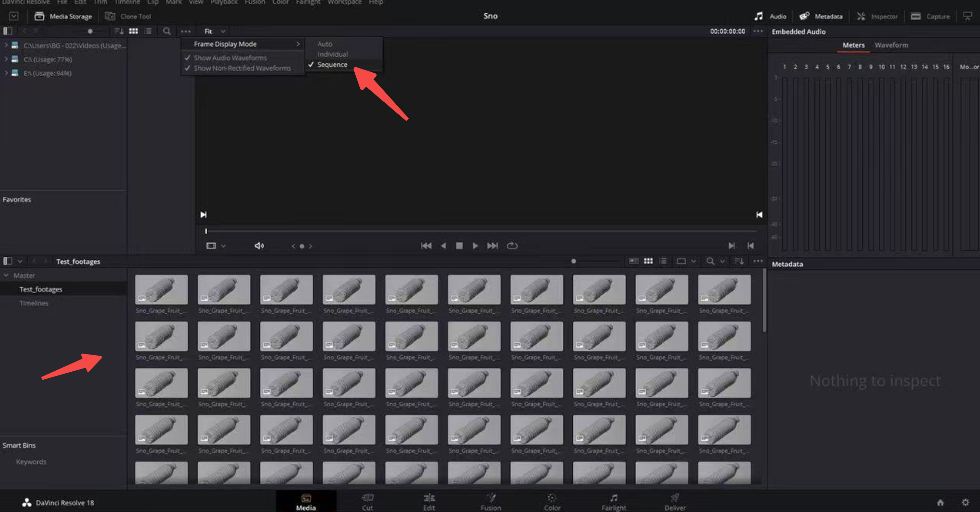Open the Clone Tool panel
This screenshot has width=980, height=512.
pos(128,16)
